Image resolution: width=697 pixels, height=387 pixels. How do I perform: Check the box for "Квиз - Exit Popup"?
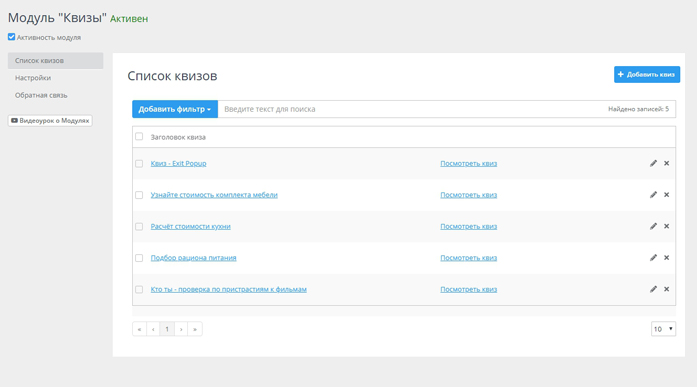tap(139, 164)
